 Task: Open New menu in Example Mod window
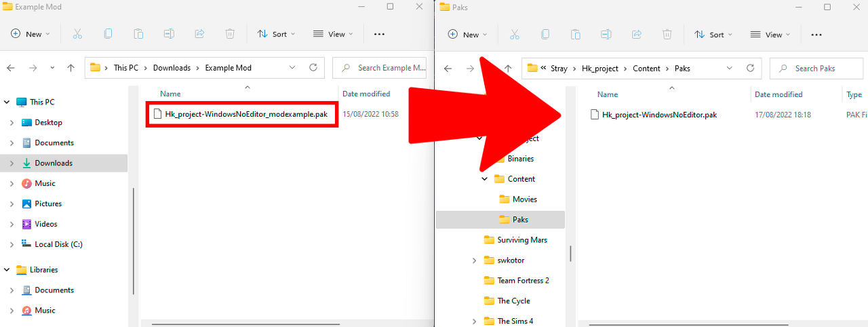(x=30, y=34)
